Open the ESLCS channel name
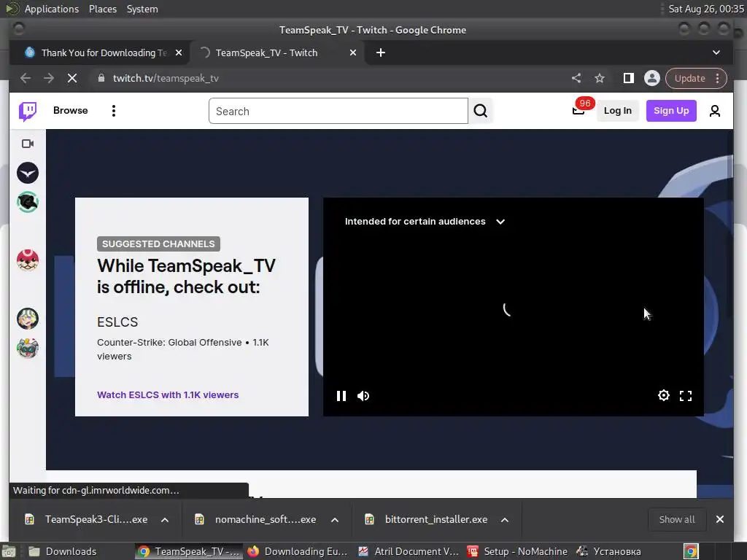This screenshot has width=747, height=560. coord(117,322)
